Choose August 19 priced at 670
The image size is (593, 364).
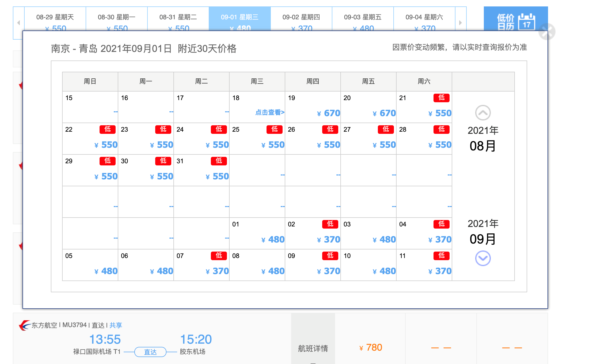313,107
